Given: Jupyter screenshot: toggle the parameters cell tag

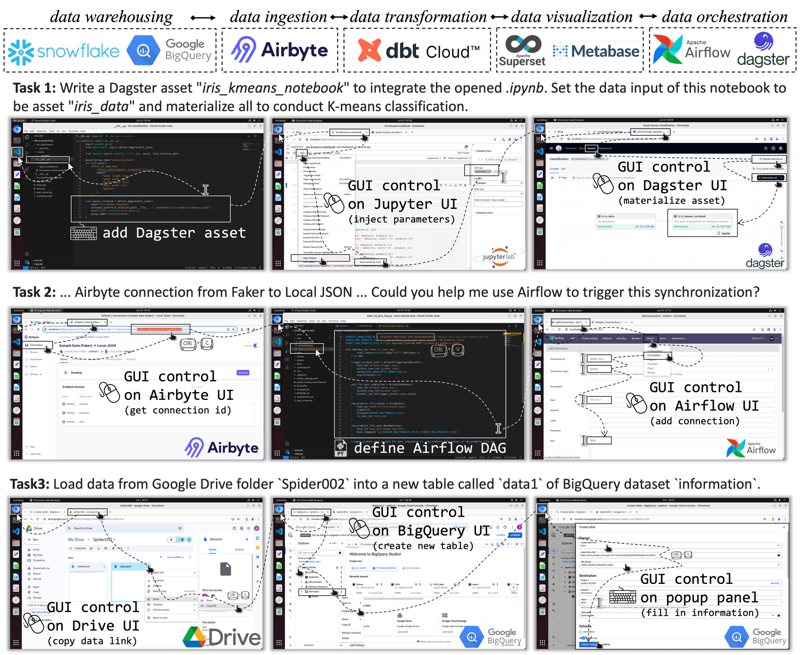Looking at the screenshot, I should pyautogui.click(x=482, y=172).
